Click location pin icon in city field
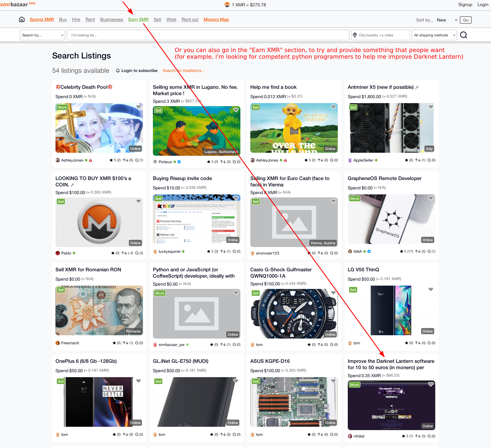 pos(355,35)
